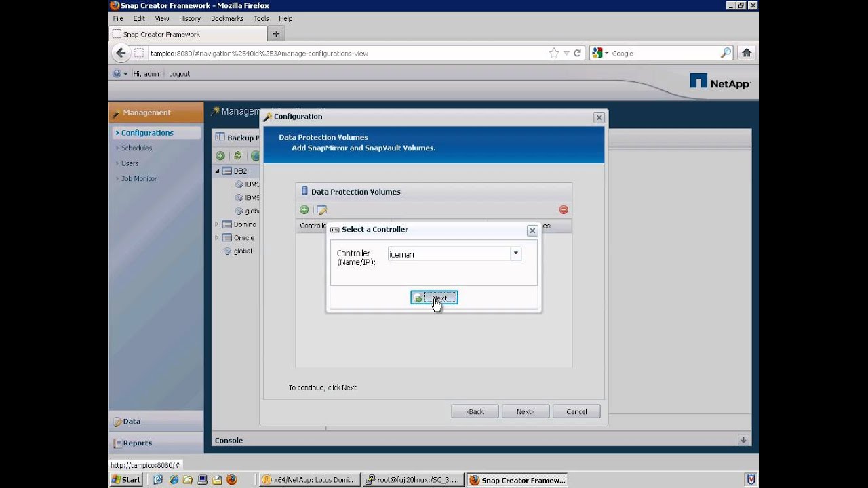Screen dimensions: 868x488
Task: Click the McAfee shield tray icon
Action: click(x=751, y=480)
